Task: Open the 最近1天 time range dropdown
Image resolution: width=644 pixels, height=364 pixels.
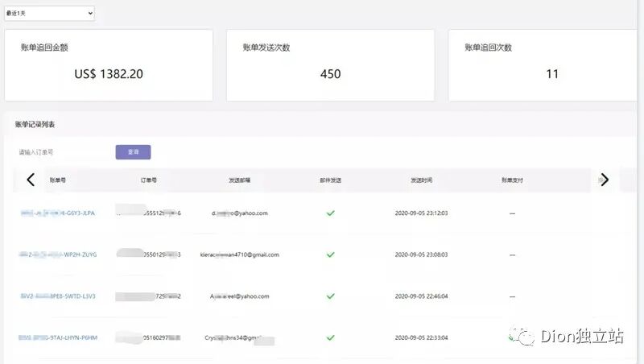Action: 49,13
